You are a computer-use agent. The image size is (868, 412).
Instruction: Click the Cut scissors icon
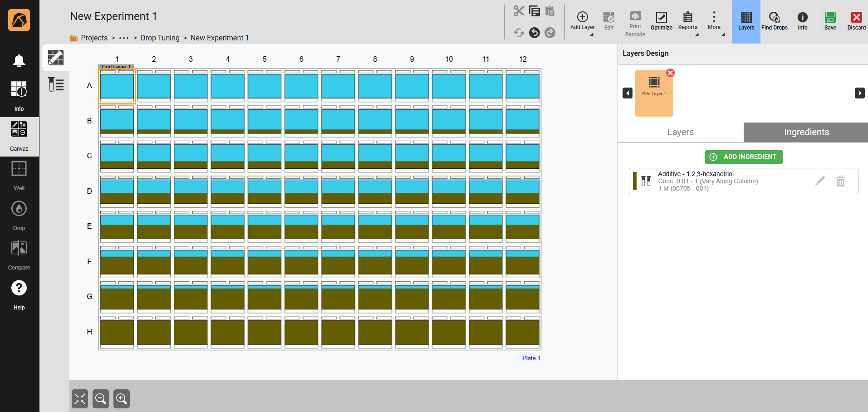coord(519,11)
